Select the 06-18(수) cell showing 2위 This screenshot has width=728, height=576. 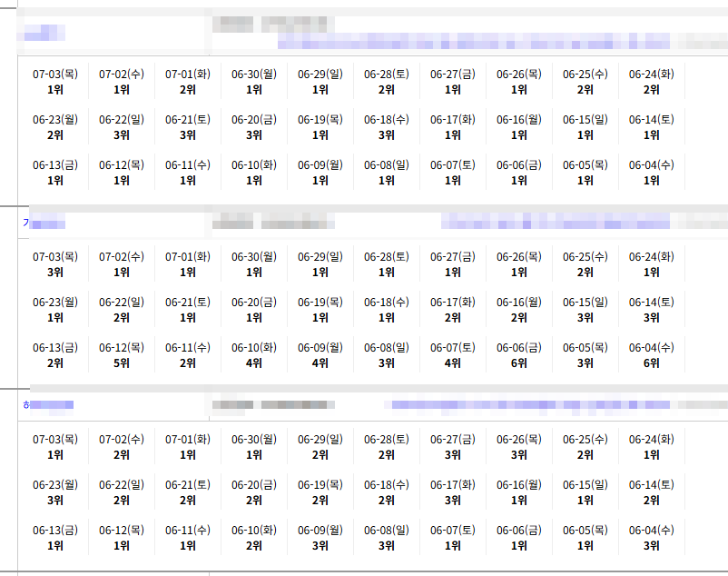pyautogui.click(x=387, y=492)
